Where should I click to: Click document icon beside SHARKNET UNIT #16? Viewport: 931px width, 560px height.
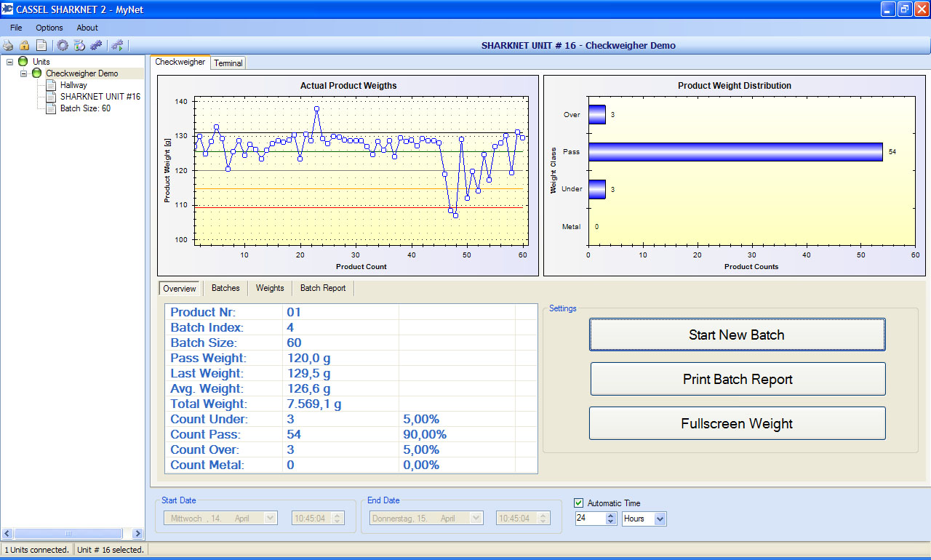click(51, 97)
